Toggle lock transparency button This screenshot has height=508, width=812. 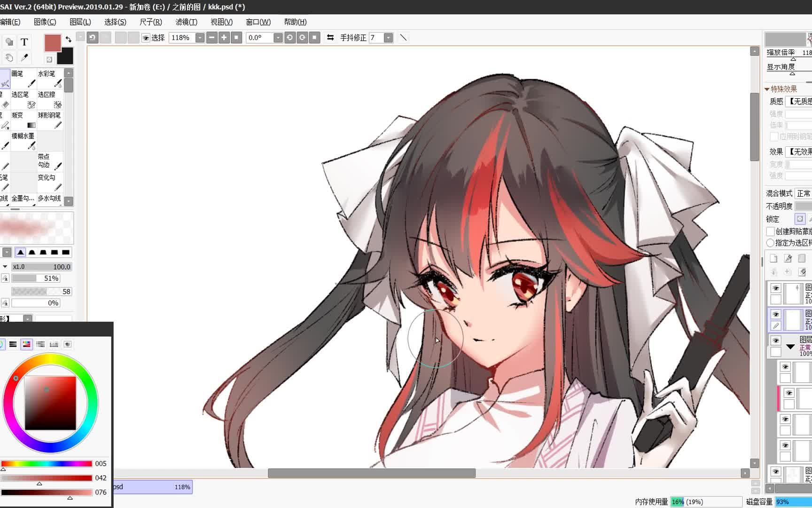(800, 219)
